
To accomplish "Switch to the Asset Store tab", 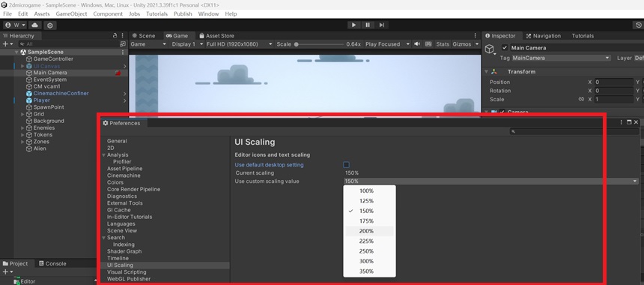I will tap(216, 36).
